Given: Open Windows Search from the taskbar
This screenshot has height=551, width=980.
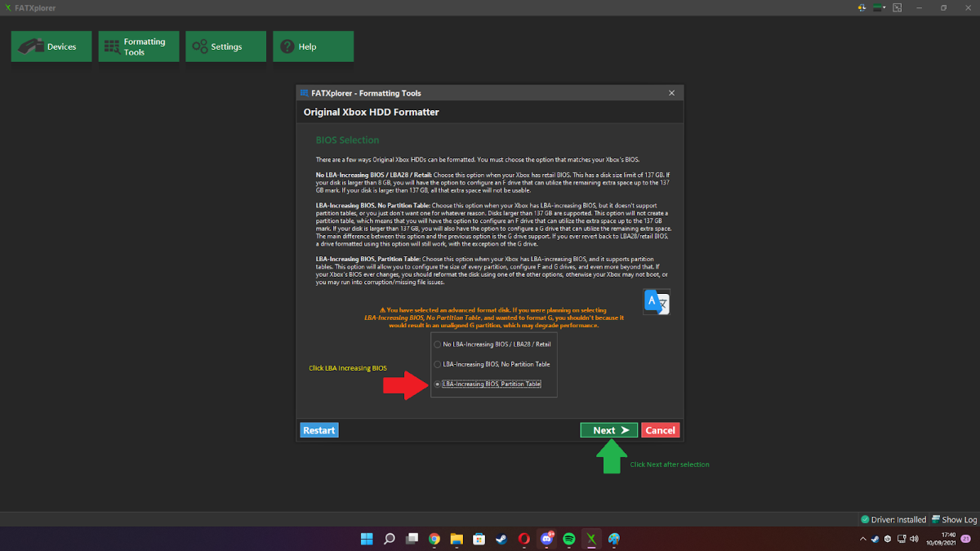Looking at the screenshot, I should (390, 539).
